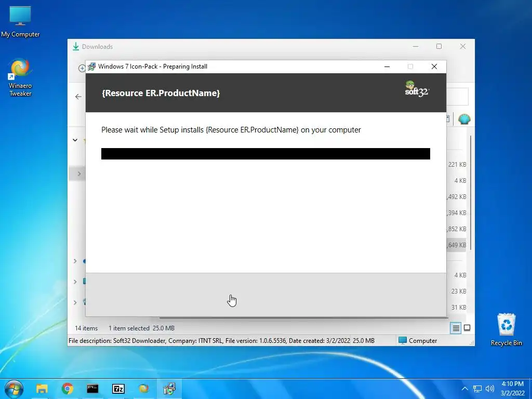Click the Computer label in status bar
The image size is (532, 399).
pyautogui.click(x=423, y=341)
